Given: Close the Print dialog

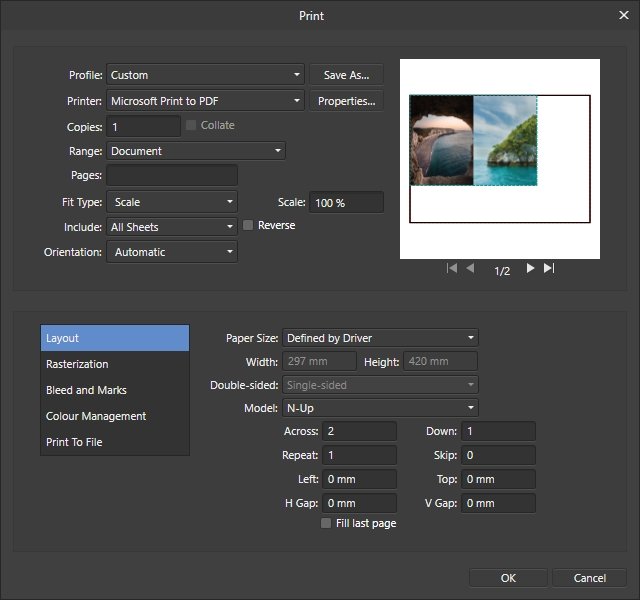Looking at the screenshot, I should coord(624,15).
